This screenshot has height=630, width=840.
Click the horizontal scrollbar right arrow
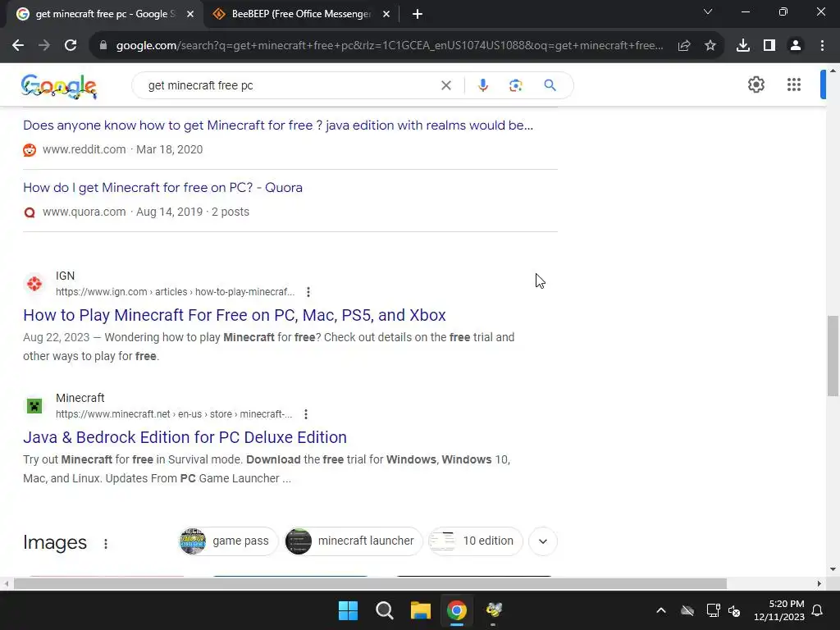point(819,584)
